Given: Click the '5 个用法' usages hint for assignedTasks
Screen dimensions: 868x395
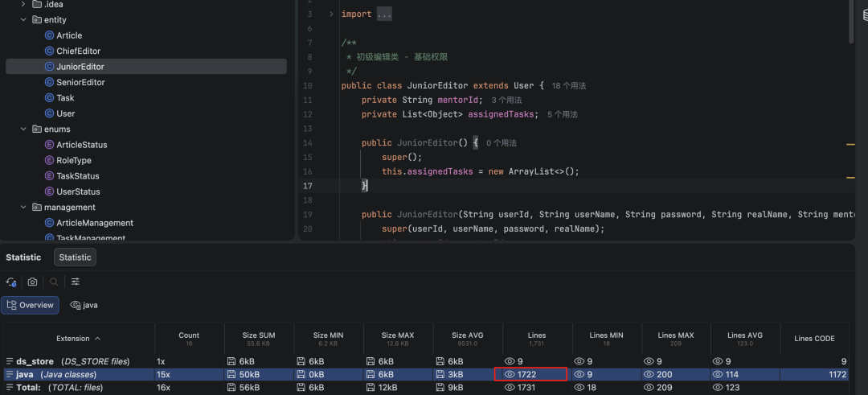Looking at the screenshot, I should click(563, 115).
